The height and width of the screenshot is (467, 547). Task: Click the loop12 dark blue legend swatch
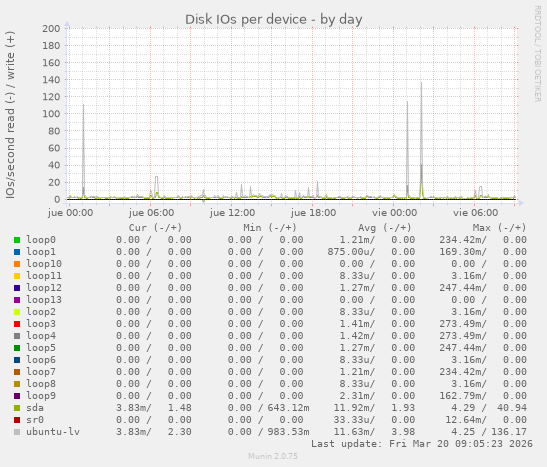click(17, 288)
